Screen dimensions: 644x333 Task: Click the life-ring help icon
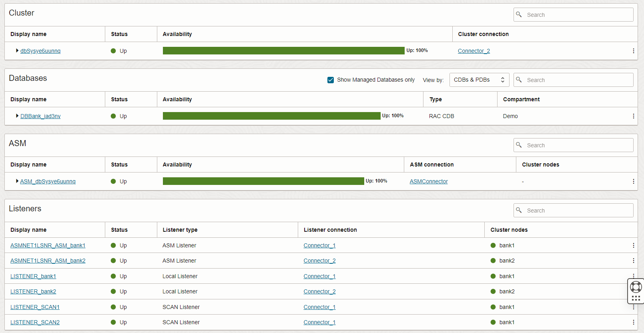(x=636, y=287)
